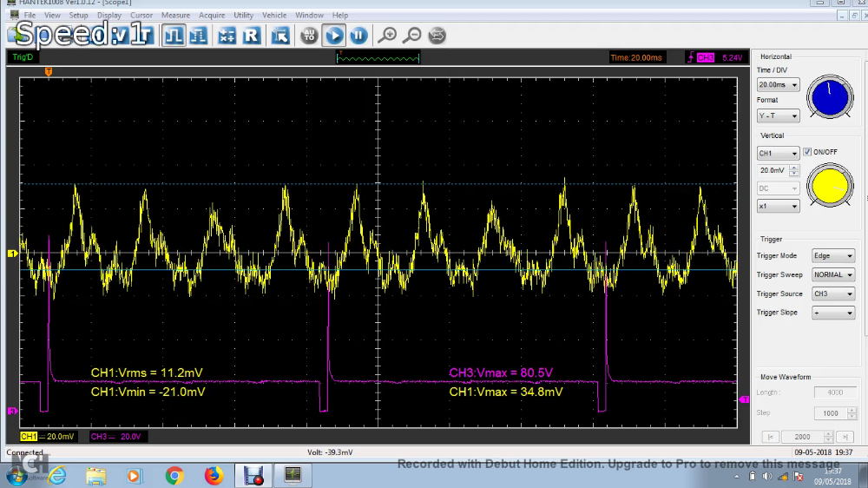Screen dimensions: 868x488
Task: Click the Auto setup toolbar icon
Action: coord(309,36)
